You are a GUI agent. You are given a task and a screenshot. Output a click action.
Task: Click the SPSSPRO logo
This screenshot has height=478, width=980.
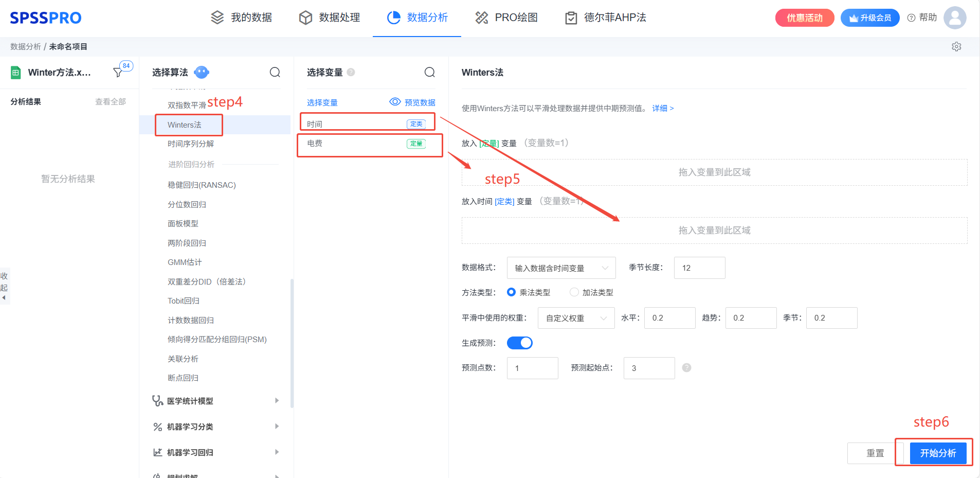click(x=46, y=18)
